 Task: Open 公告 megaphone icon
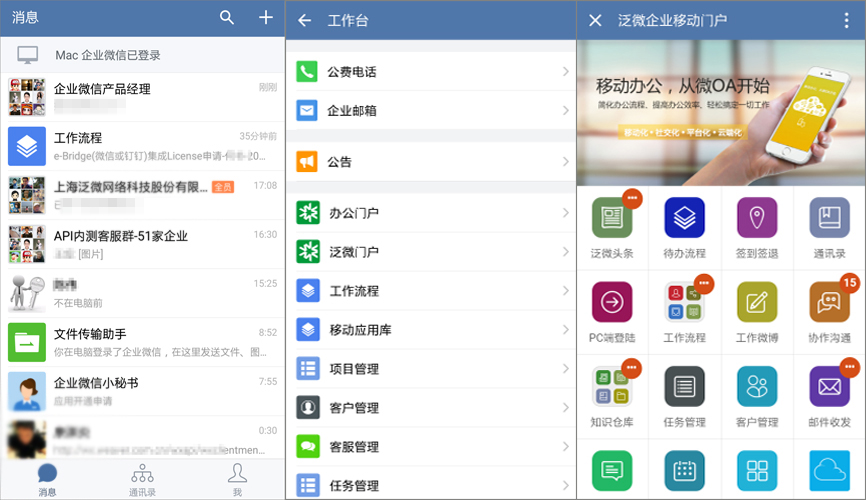click(x=307, y=161)
